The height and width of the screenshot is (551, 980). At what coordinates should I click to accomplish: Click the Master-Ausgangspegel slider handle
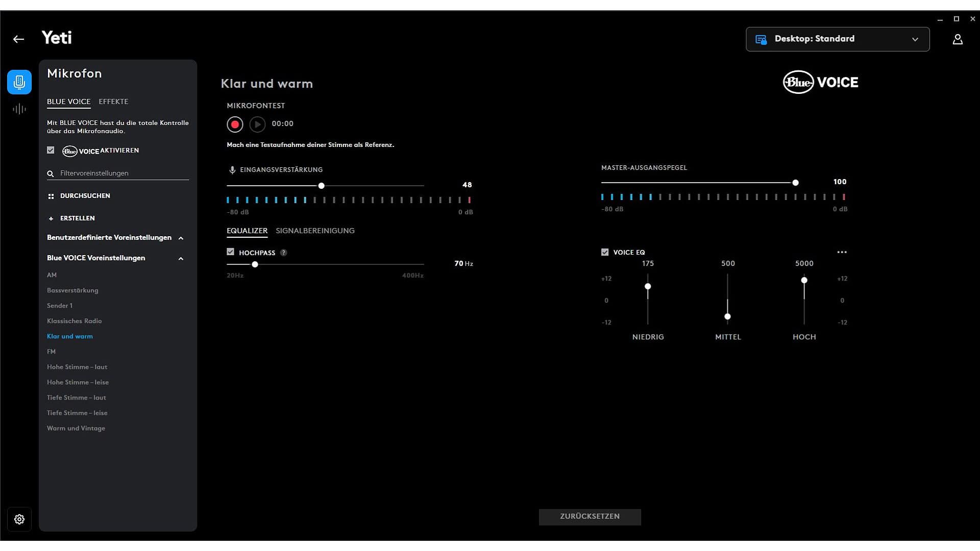coord(795,183)
